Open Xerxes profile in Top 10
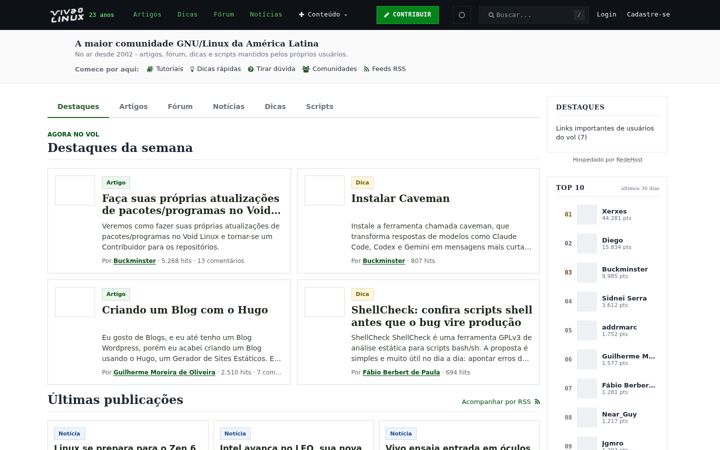720x450 pixels. [614, 211]
